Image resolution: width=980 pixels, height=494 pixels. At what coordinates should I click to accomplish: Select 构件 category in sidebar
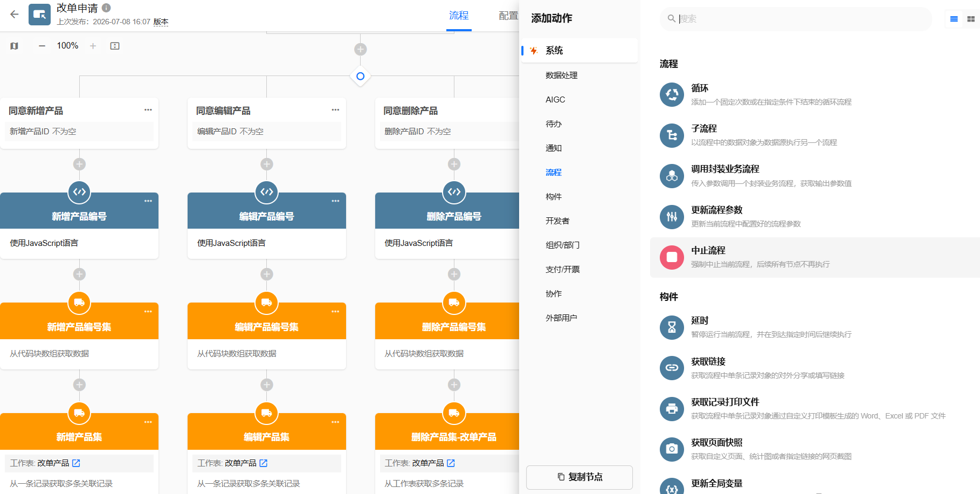[x=554, y=197]
